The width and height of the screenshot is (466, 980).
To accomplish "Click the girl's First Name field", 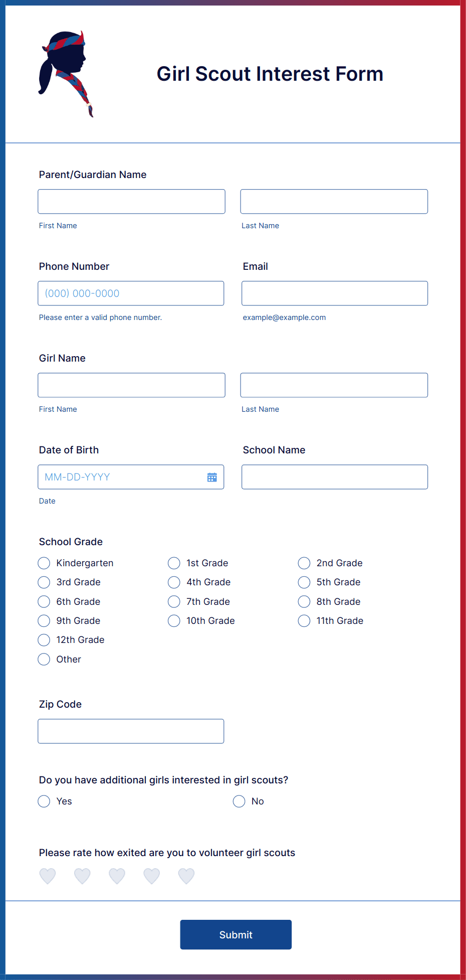I will 131,385.
